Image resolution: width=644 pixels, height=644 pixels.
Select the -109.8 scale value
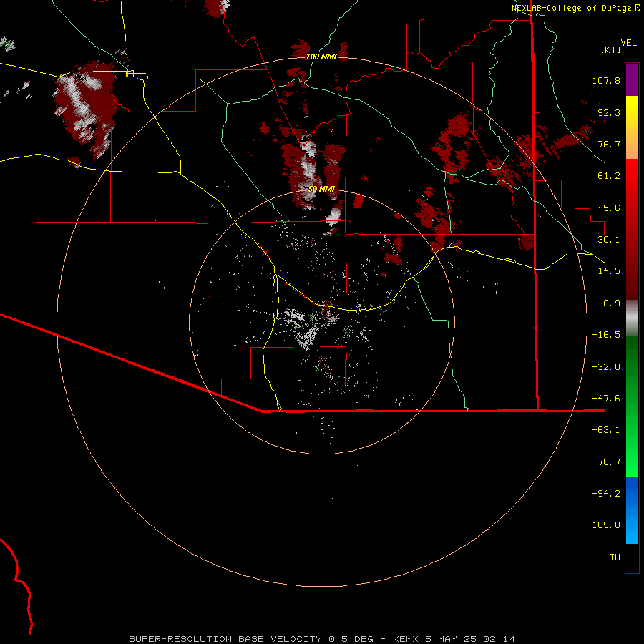pos(603,525)
